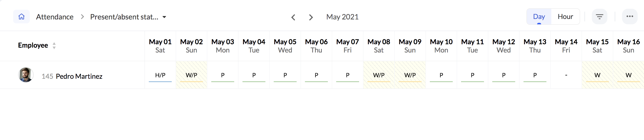Click the home icon in breadcrumb

21,17
